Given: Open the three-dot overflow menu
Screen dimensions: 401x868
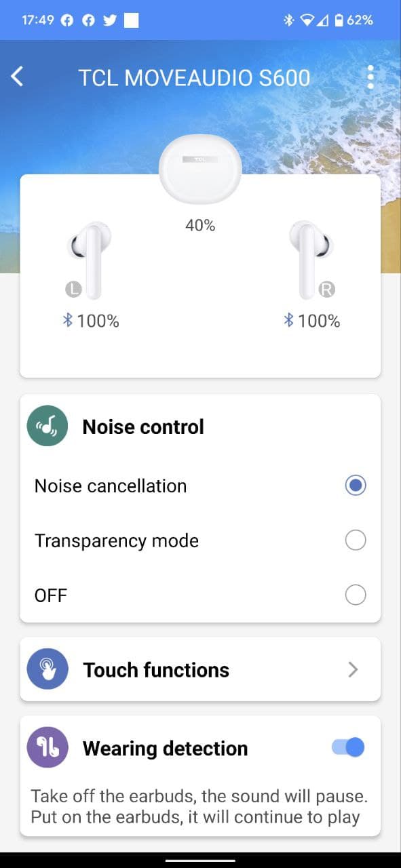Looking at the screenshot, I should point(370,77).
